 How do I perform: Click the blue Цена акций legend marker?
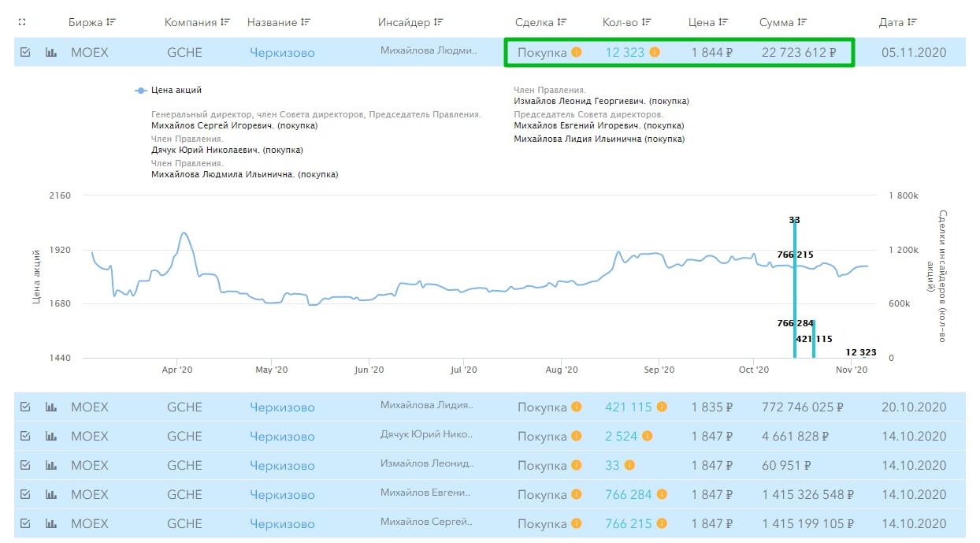pyautogui.click(x=141, y=91)
